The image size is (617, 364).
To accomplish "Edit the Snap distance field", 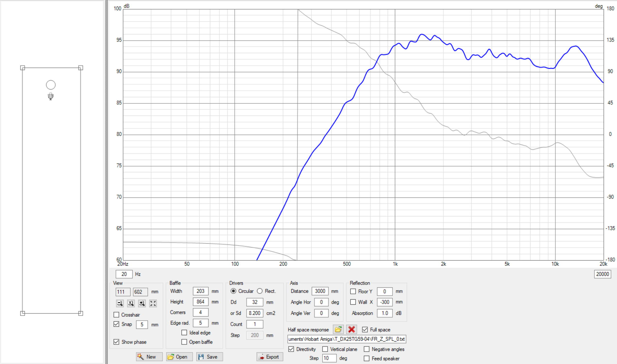I will coord(142,324).
